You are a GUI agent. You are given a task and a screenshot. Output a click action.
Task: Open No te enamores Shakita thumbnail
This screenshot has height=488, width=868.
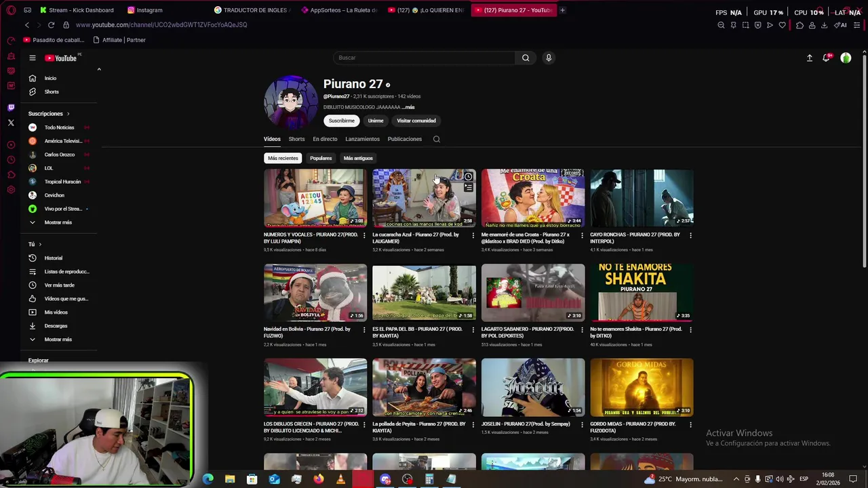tap(642, 292)
